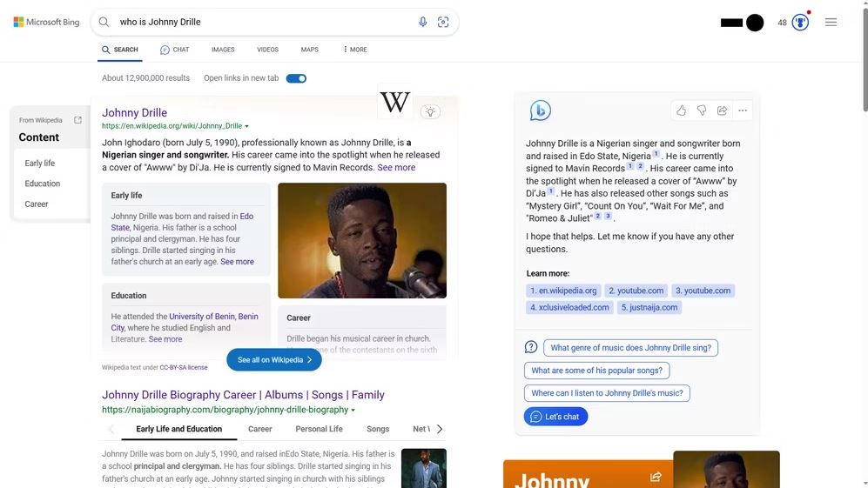
Task: Open Johnny Drille photo thumbnail
Action: pos(362,241)
